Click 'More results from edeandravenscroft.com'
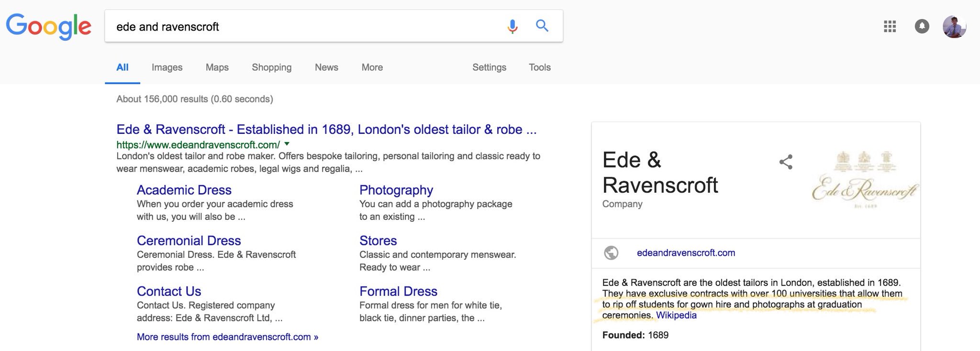The width and height of the screenshot is (980, 351). 227,337
